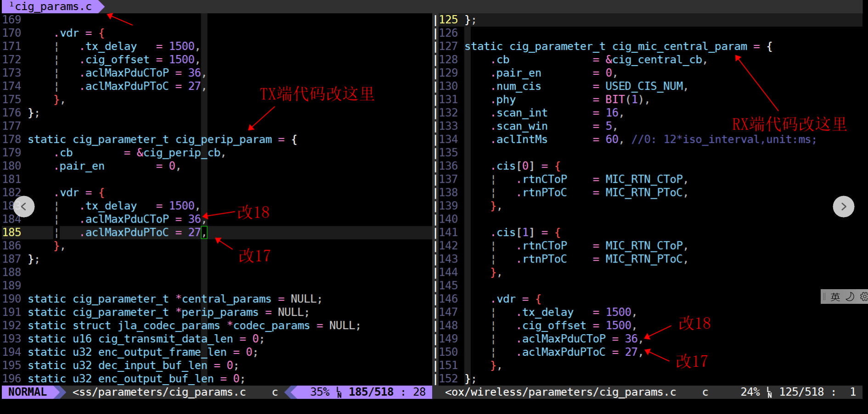The height and width of the screenshot is (414, 868).
Task: Select USED_CIS_NUM on line 130
Action: tap(644, 86)
